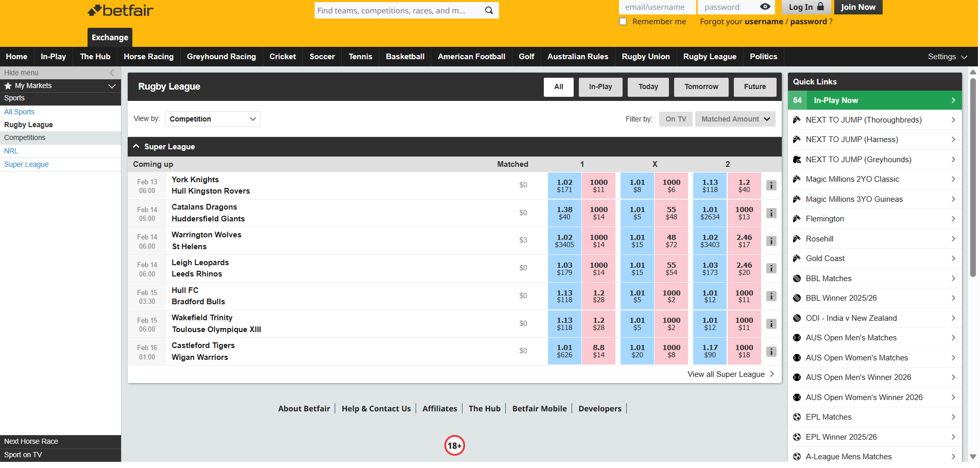Expand the Next Horse Race panel

[60, 442]
